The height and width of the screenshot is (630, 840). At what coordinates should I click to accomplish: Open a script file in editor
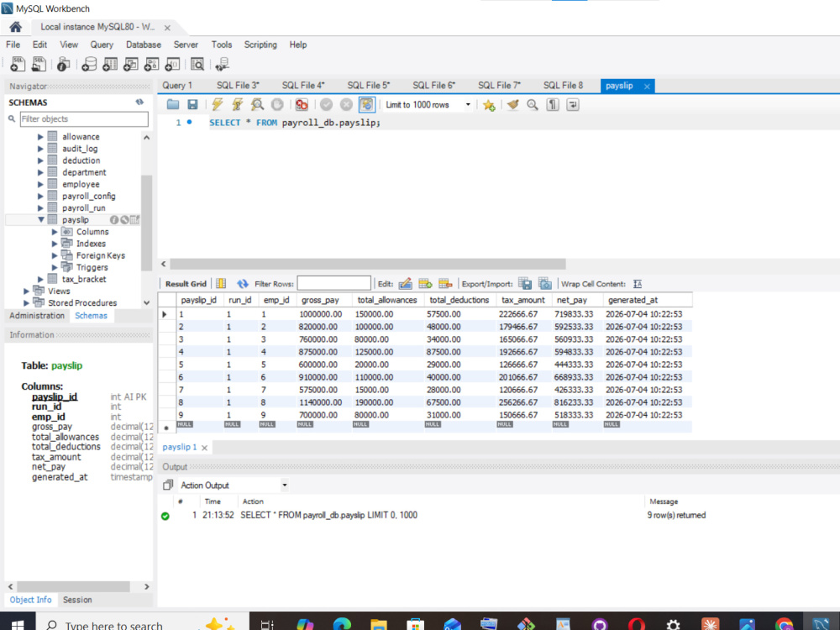point(172,104)
